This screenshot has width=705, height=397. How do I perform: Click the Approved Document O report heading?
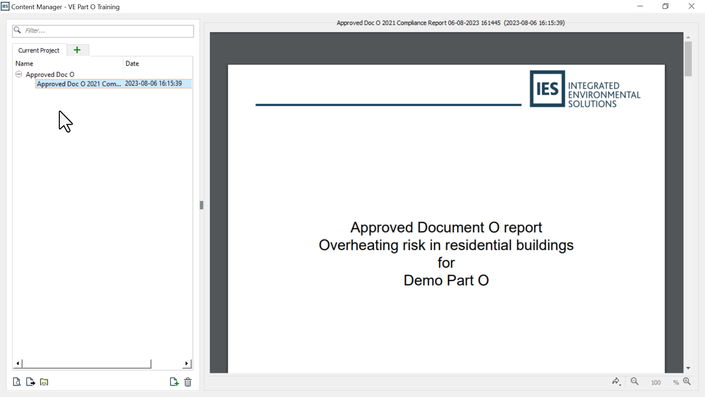[x=446, y=227]
